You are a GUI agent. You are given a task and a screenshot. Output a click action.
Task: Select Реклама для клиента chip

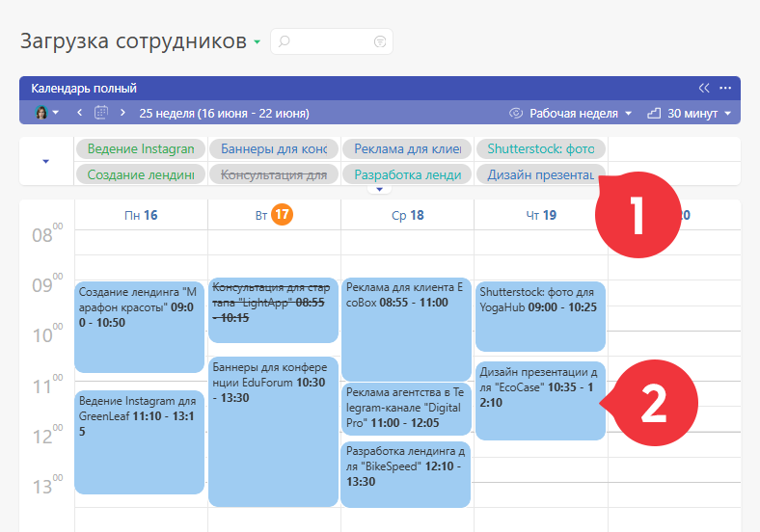tap(407, 148)
